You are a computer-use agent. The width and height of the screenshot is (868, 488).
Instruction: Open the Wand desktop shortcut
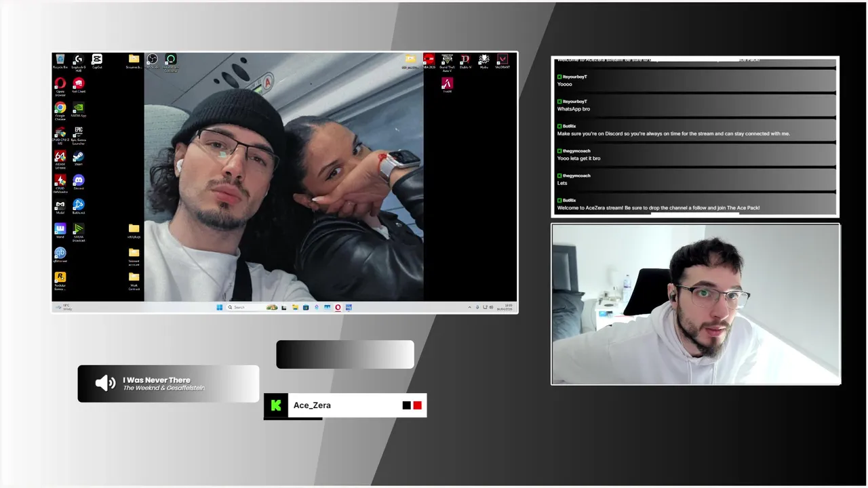60,231
